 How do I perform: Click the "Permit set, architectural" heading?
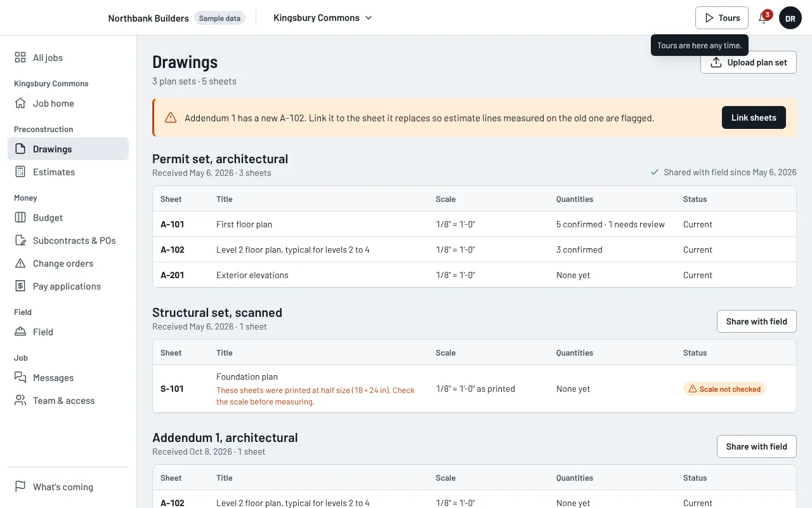coord(220,159)
